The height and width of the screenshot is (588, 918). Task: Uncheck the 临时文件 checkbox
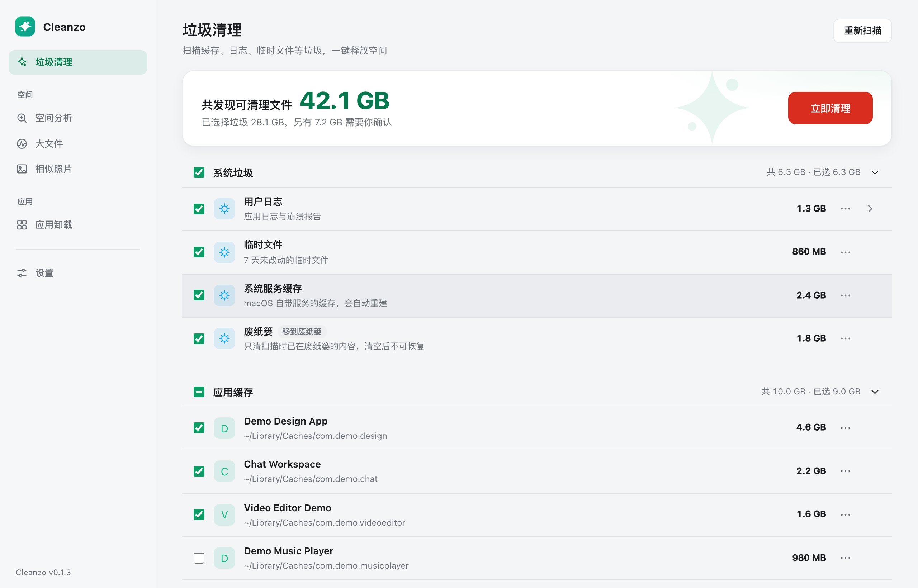(x=199, y=252)
